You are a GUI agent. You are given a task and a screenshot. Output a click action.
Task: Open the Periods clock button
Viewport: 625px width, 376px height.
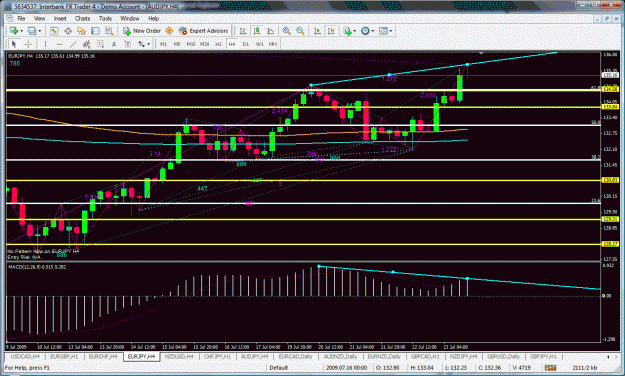point(365,31)
